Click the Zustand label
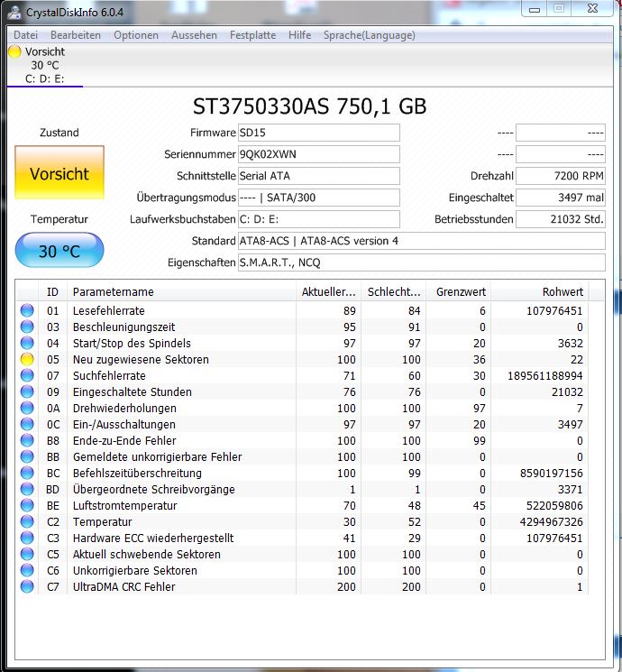Viewport: 622px width, 672px height. click(x=59, y=133)
